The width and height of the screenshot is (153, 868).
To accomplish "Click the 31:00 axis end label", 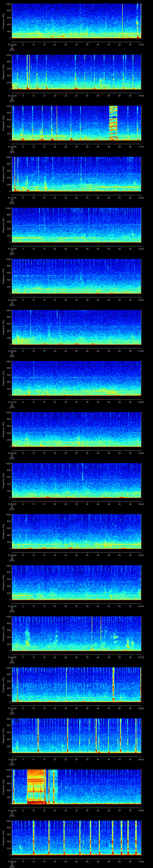I will coord(141,861).
